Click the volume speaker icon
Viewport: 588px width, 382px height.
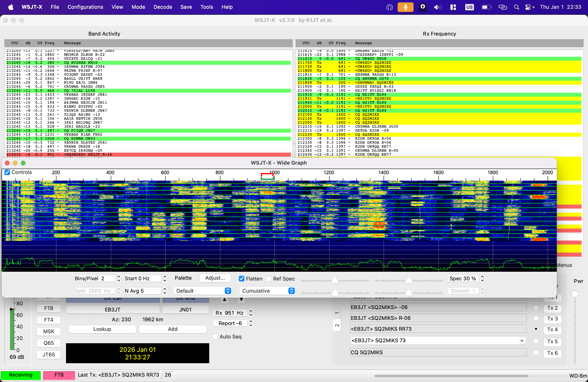(438, 7)
